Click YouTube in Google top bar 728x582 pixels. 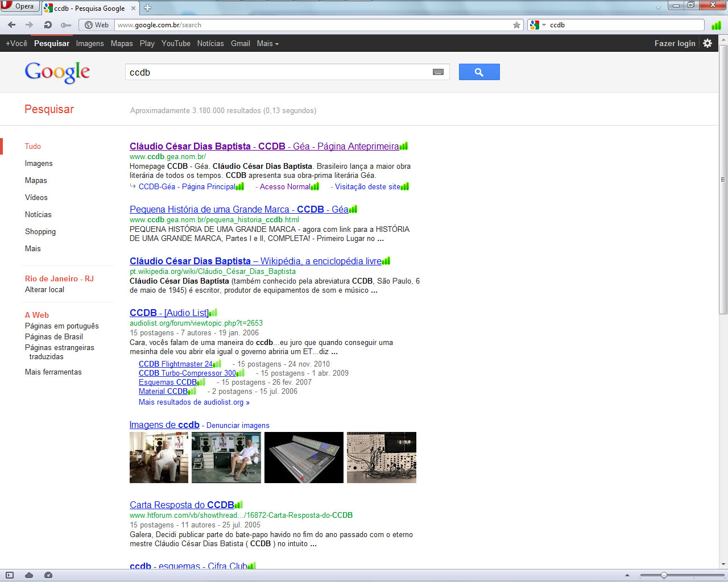pos(176,43)
